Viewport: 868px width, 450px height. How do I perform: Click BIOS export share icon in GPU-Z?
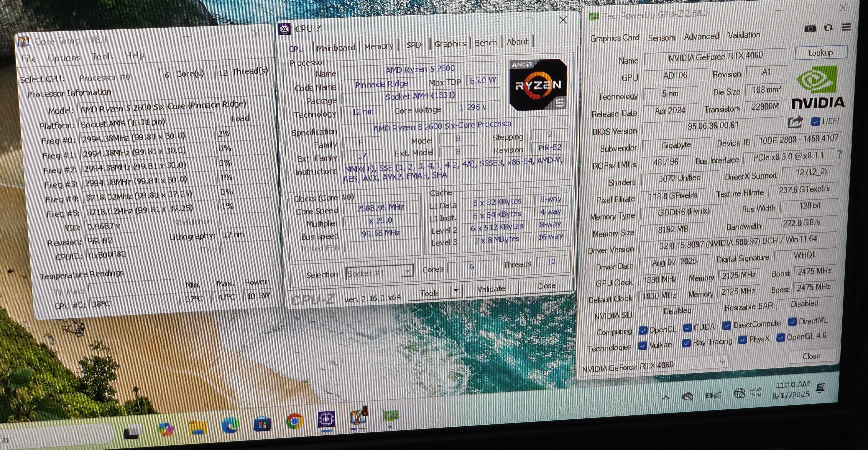point(795,122)
